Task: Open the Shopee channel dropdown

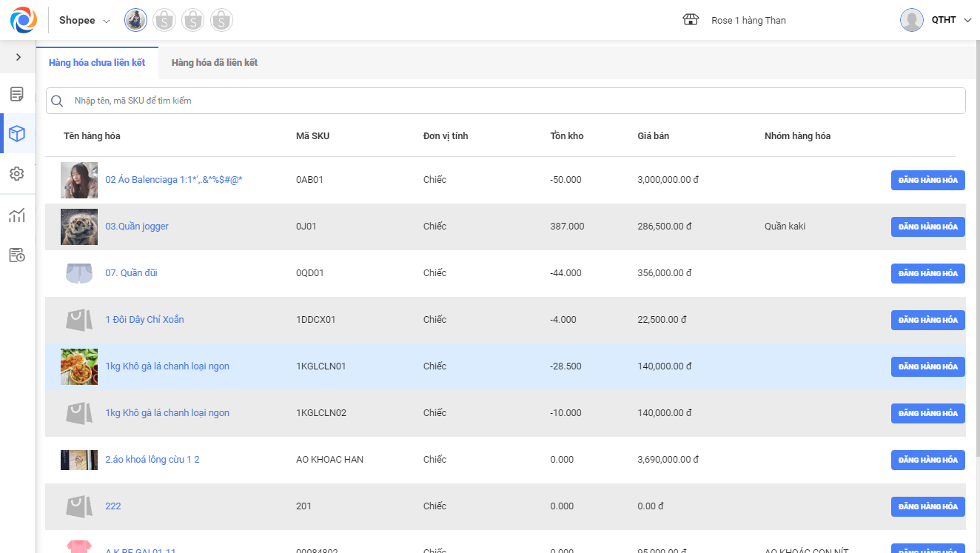Action: pos(84,21)
